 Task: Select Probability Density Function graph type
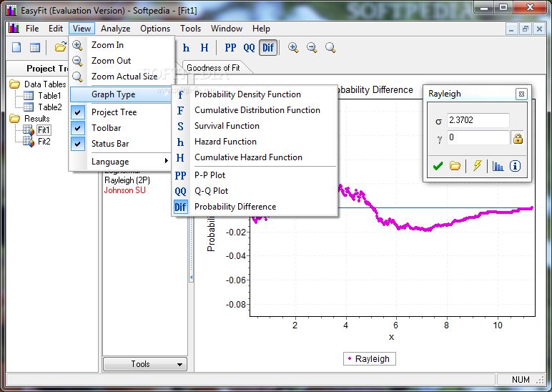[255, 94]
